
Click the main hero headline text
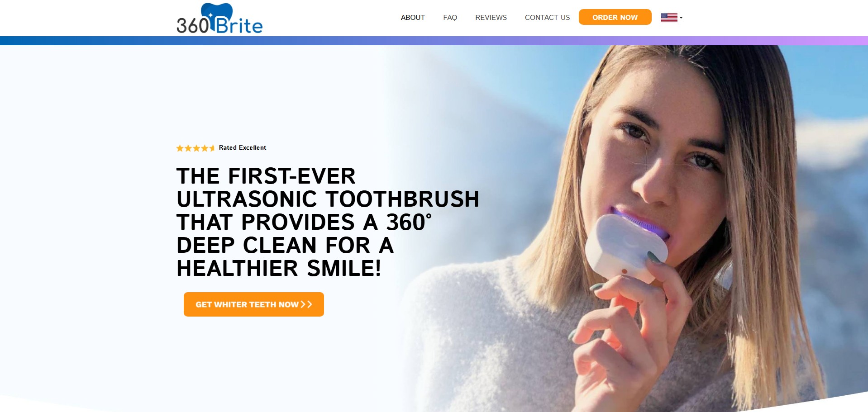point(328,222)
